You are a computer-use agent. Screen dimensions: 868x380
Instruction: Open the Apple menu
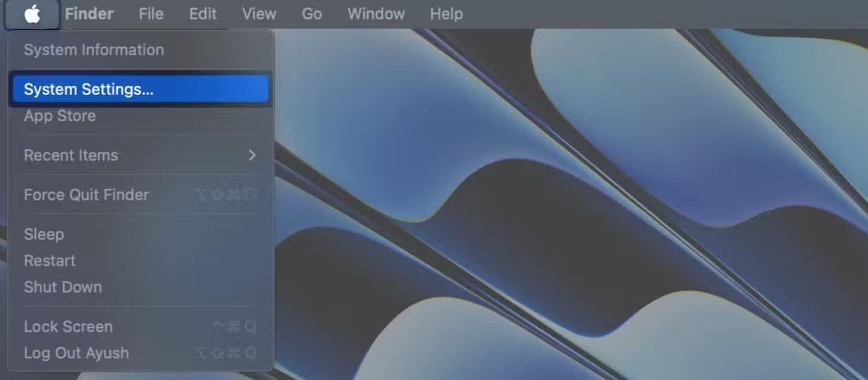(32, 13)
